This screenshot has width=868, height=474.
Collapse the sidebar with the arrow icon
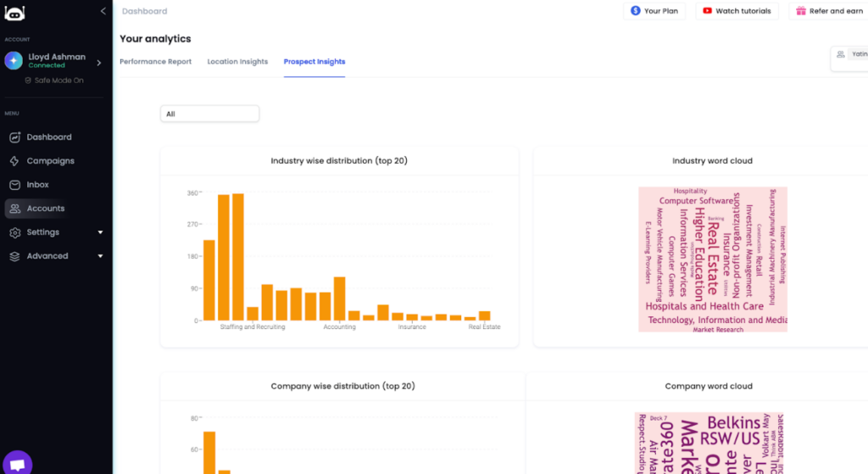tap(103, 11)
